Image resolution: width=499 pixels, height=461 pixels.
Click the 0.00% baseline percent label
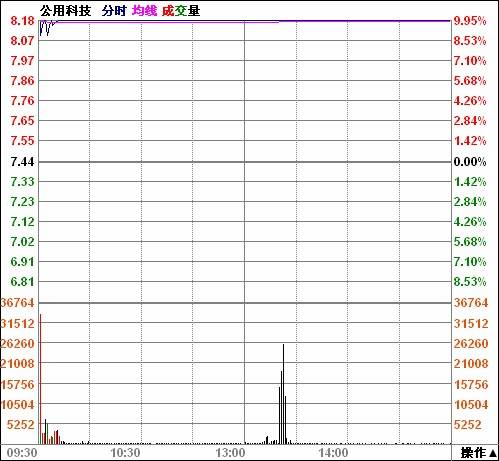pyautogui.click(x=470, y=162)
